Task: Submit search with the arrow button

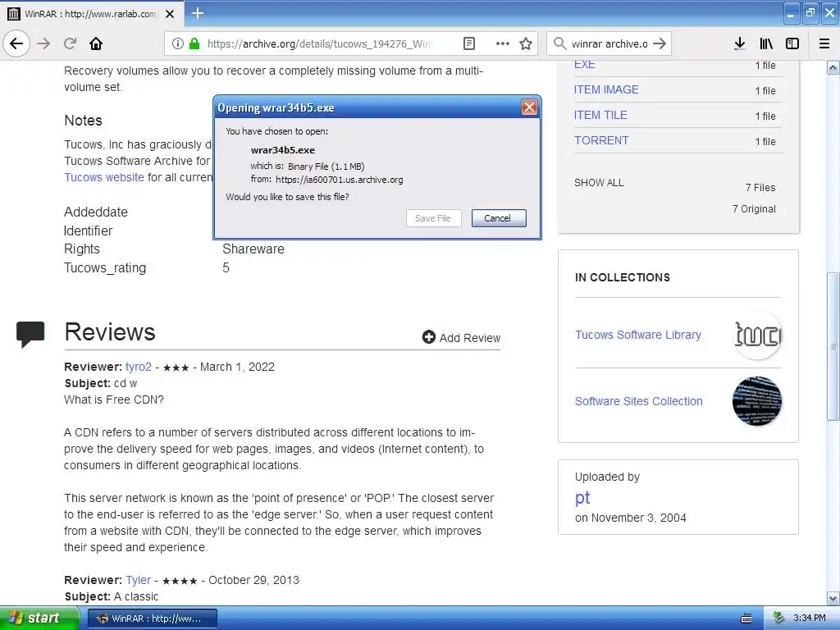Action: (660, 43)
